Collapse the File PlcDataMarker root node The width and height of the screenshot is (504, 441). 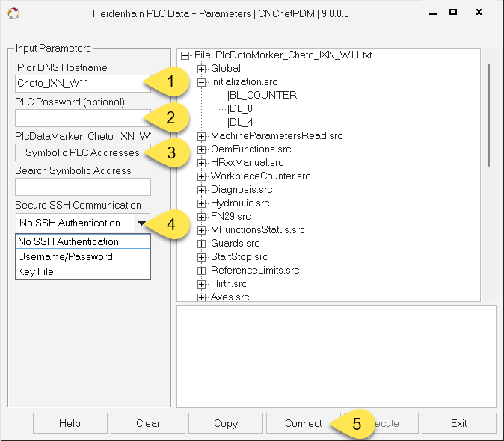pyautogui.click(x=185, y=55)
